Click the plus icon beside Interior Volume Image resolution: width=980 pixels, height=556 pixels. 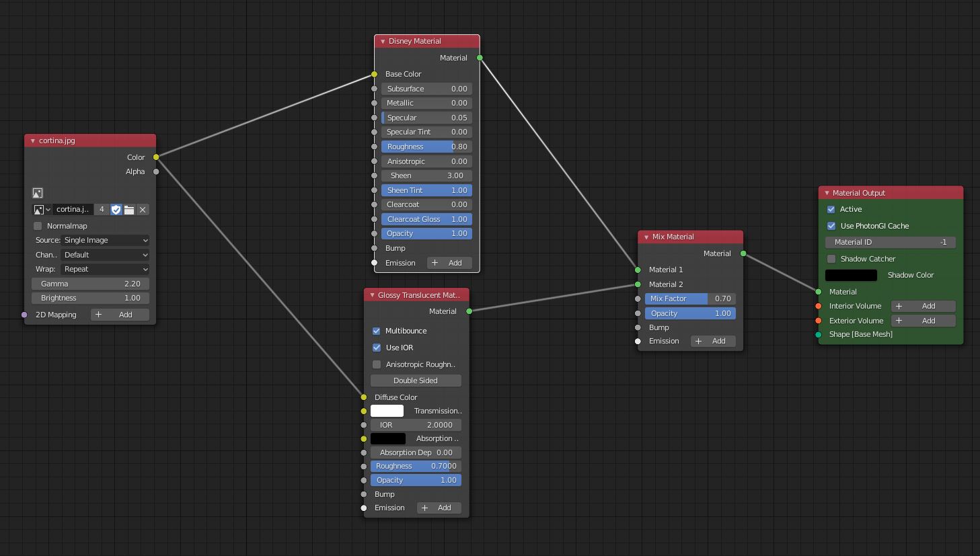pyautogui.click(x=899, y=307)
